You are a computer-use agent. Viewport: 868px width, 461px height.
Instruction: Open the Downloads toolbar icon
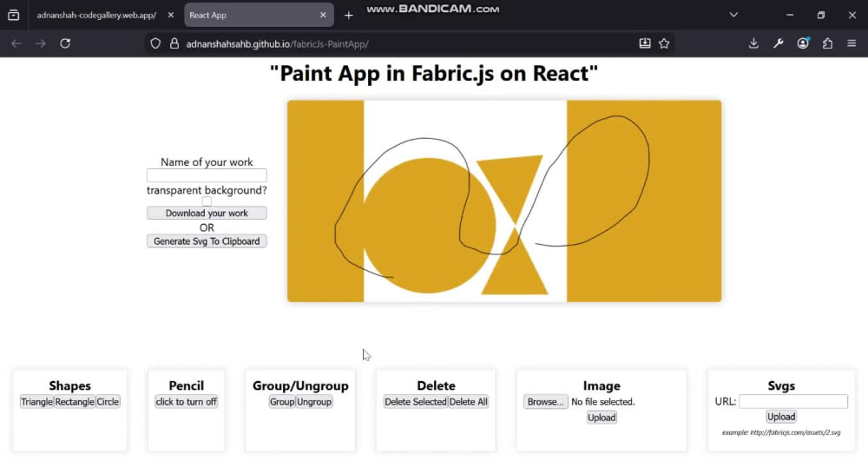pos(753,43)
